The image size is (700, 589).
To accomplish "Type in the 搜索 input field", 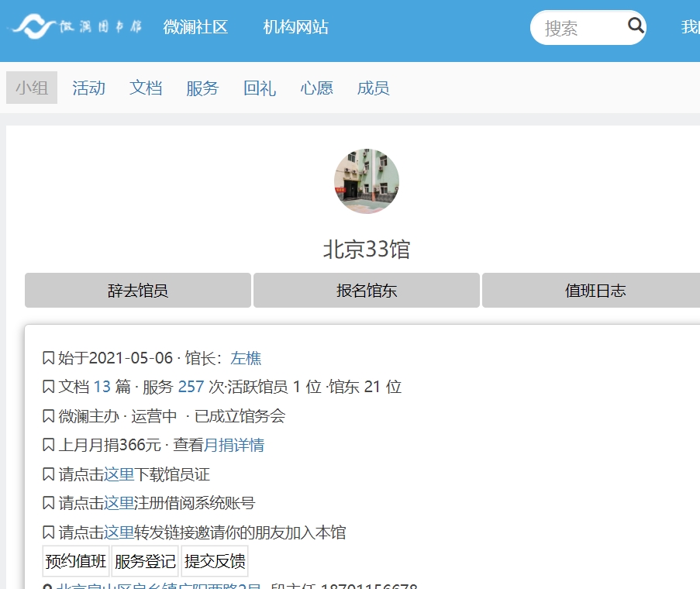I will [578, 28].
